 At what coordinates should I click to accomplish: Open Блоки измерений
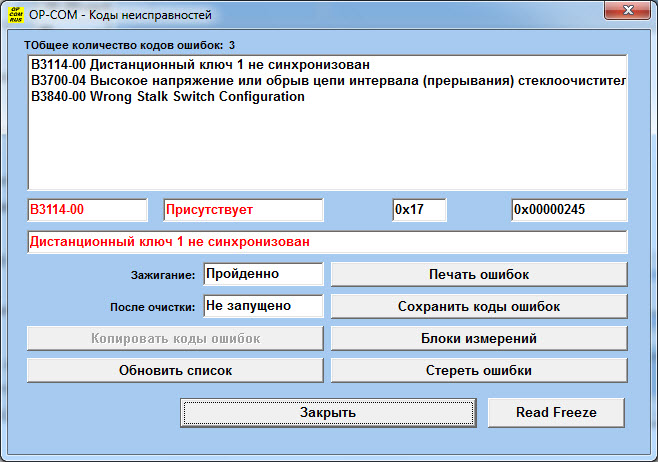coord(479,338)
